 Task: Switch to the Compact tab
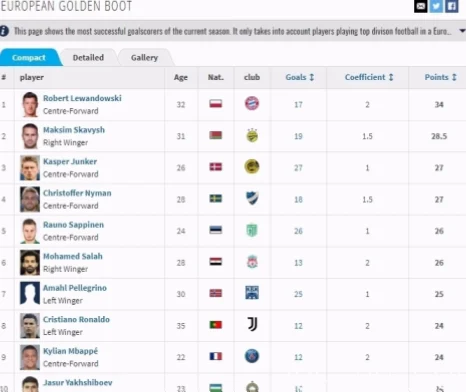pyautogui.click(x=29, y=58)
